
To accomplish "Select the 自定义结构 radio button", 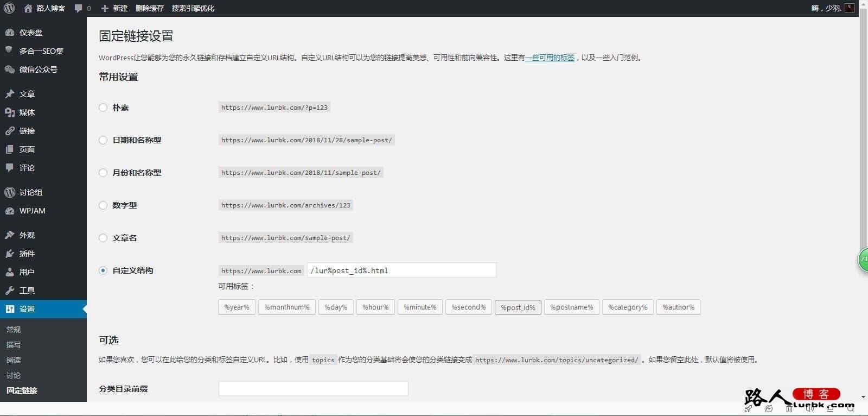I will (x=103, y=270).
